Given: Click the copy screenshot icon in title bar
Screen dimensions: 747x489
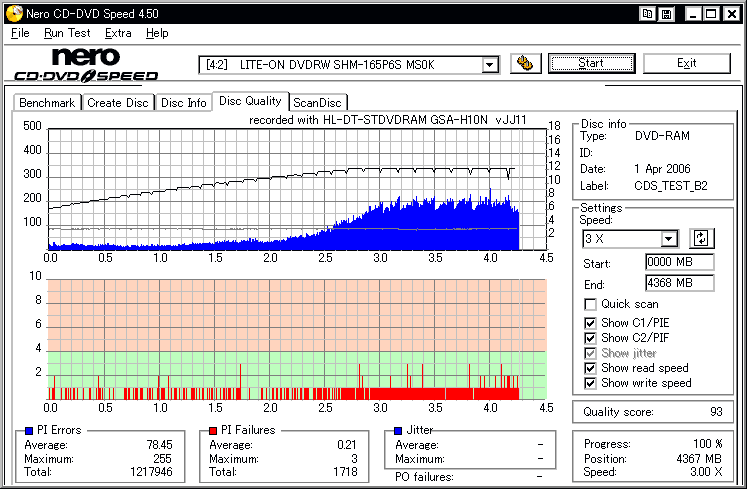Looking at the screenshot, I should coord(647,14).
